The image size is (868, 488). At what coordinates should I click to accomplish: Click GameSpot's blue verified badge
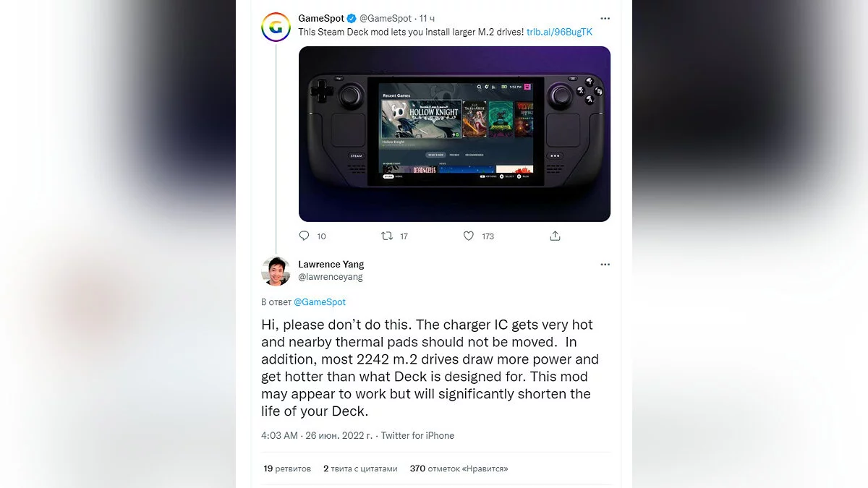(x=352, y=18)
